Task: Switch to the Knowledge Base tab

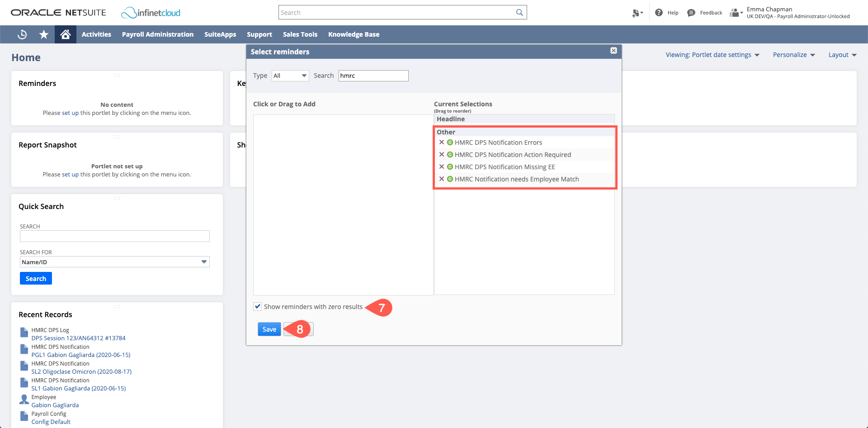Action: point(354,34)
